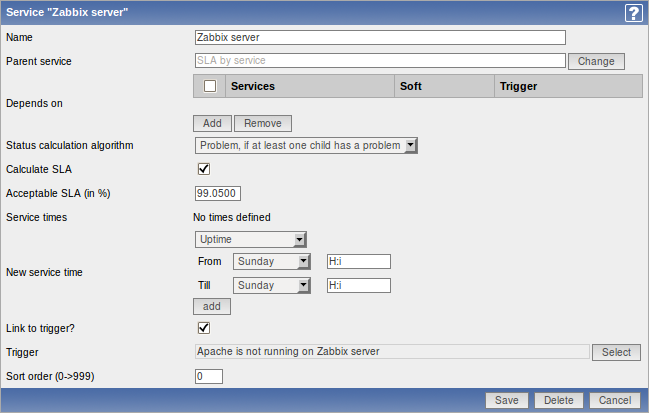The image size is (649, 413).
Task: Click the Change parent service button
Action: pyautogui.click(x=596, y=61)
